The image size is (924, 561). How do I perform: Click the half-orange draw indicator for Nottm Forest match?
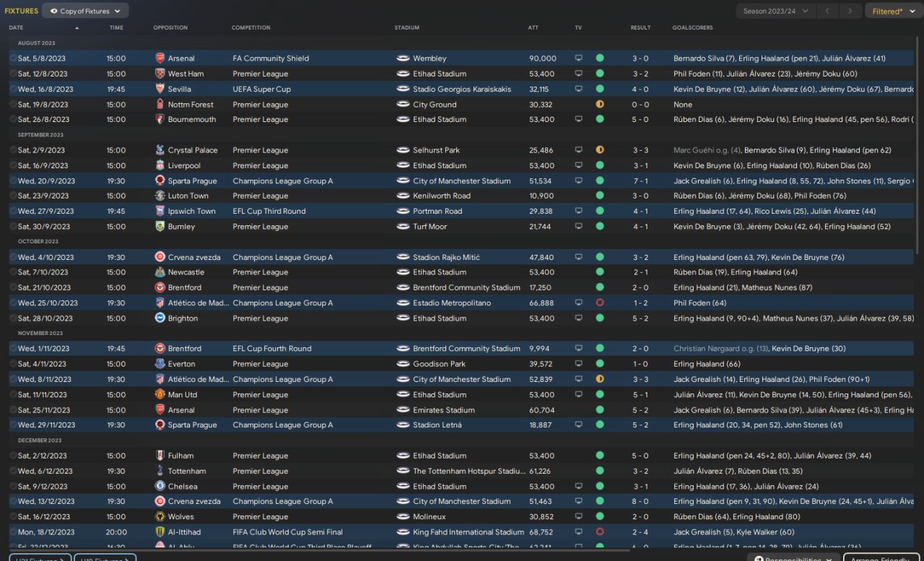pos(599,105)
